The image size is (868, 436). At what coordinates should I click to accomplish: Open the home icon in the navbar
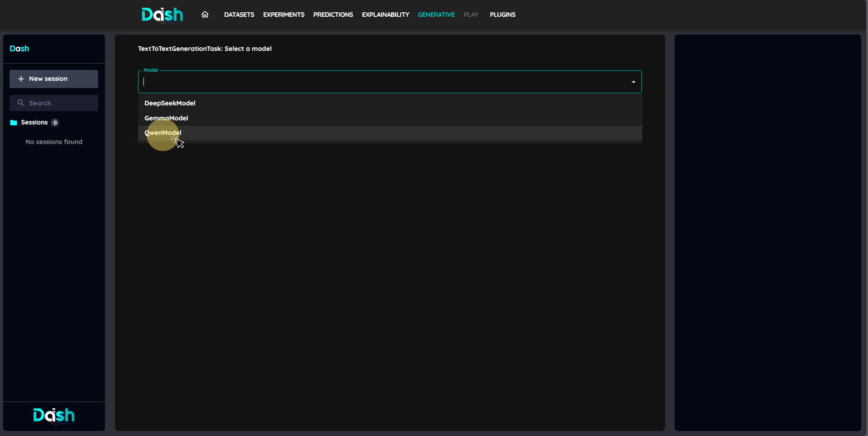point(205,15)
